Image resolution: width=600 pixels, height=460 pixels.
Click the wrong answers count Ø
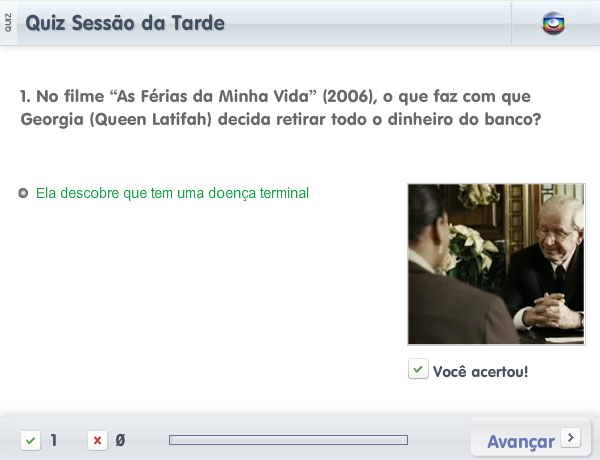pyautogui.click(x=120, y=440)
